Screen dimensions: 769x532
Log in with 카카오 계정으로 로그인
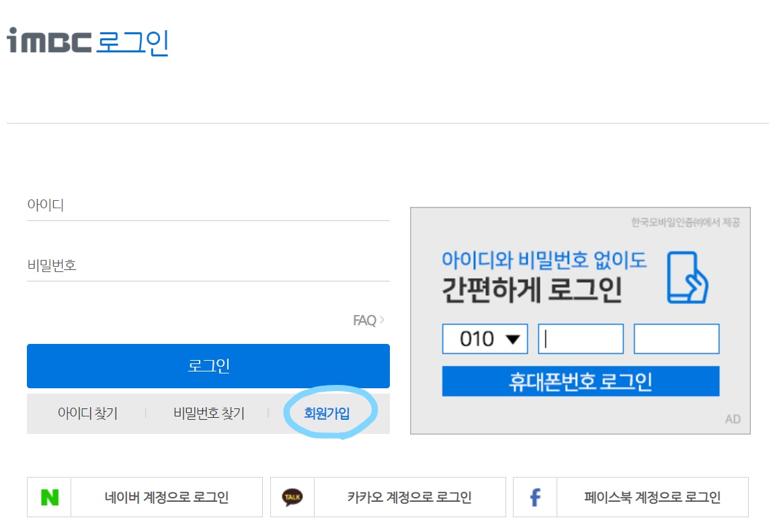tap(409, 497)
